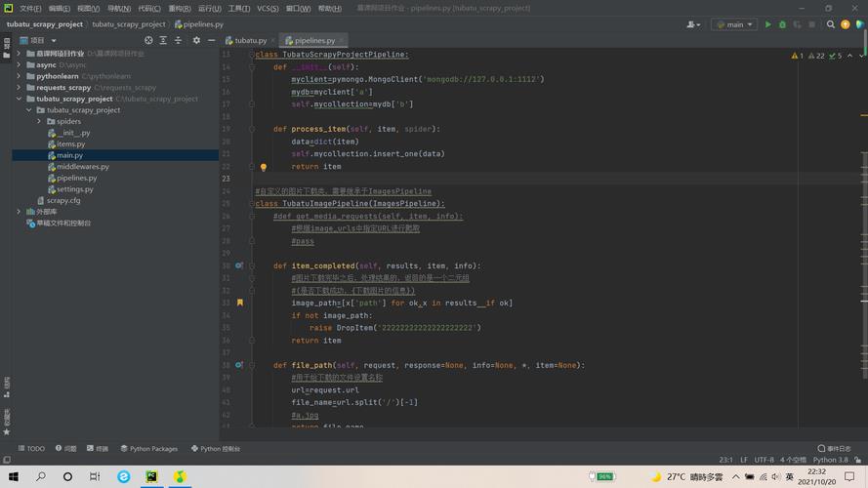868x488 pixels.
Task: Open Search Everywhere magnifier icon
Action: [831, 24]
